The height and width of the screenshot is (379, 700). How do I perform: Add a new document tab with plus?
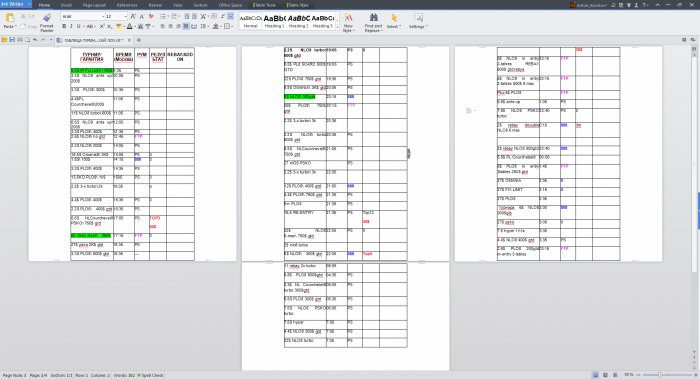[x=139, y=40]
